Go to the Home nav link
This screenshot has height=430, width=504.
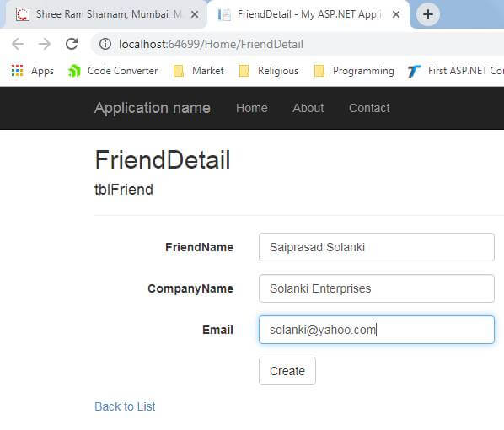tap(252, 108)
